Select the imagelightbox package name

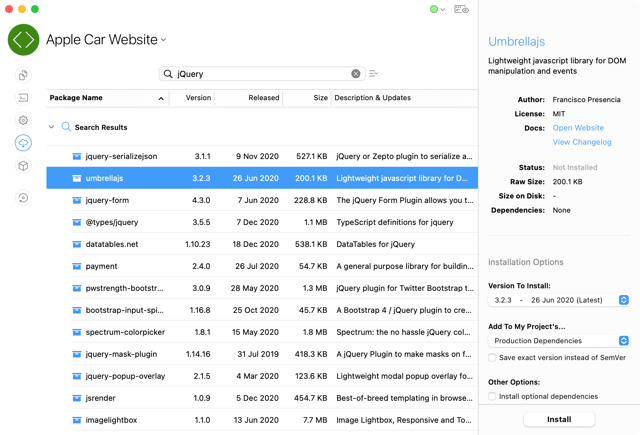[111, 420]
